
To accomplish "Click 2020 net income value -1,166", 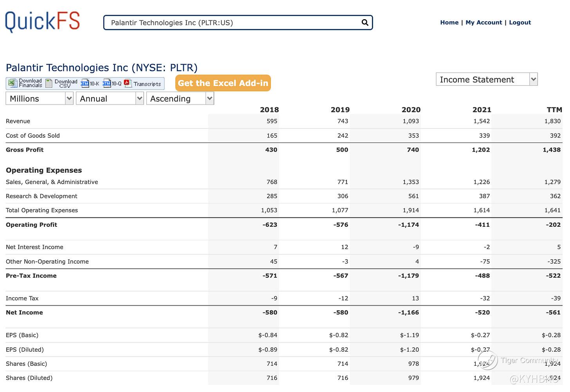I will coord(409,313).
